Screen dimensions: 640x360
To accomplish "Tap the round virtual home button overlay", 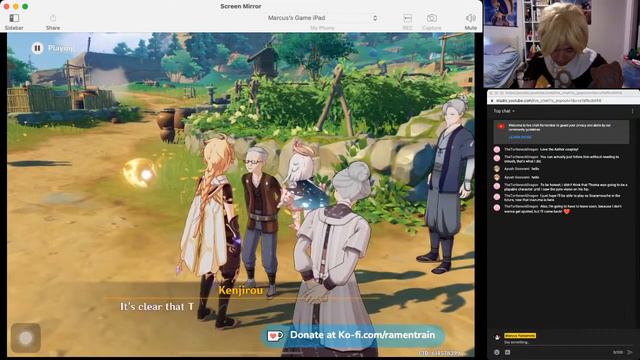I will pyautogui.click(x=26, y=338).
